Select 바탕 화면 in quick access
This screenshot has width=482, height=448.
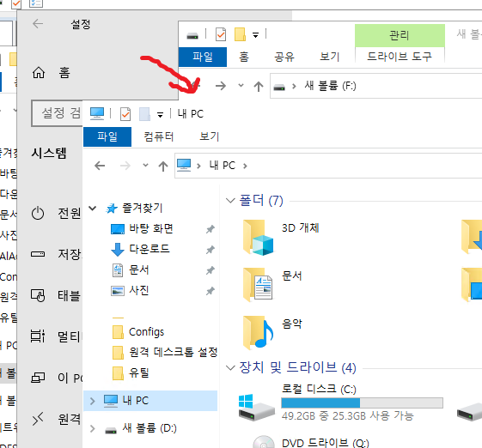151,229
